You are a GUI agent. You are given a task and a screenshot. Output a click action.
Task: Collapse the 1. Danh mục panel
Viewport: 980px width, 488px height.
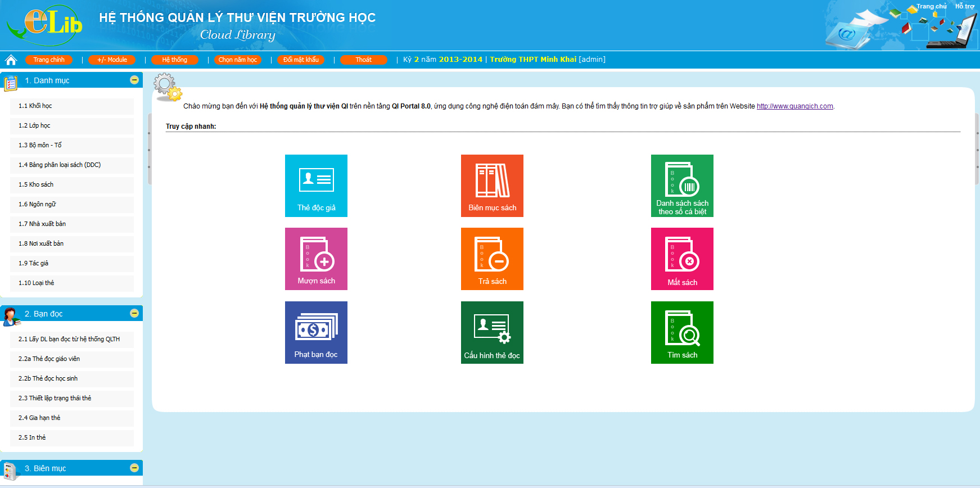(x=134, y=80)
